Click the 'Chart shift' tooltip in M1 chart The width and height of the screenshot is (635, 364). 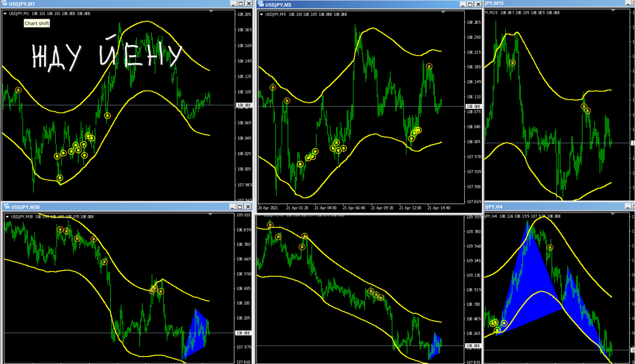(37, 23)
